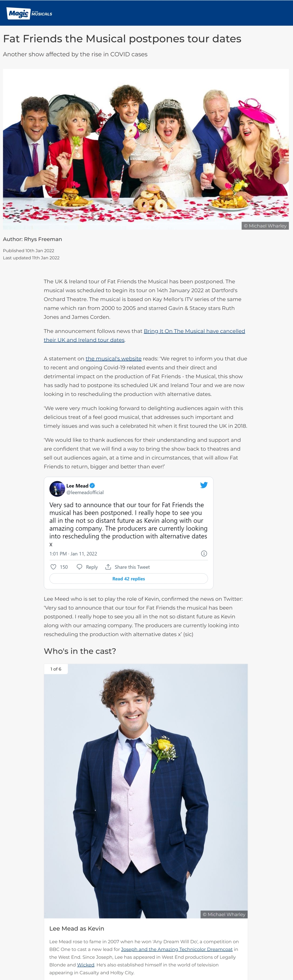Viewport: 293px width, 980px height.
Task: Click the Fat Friends cast hero photo
Action: pos(146,149)
